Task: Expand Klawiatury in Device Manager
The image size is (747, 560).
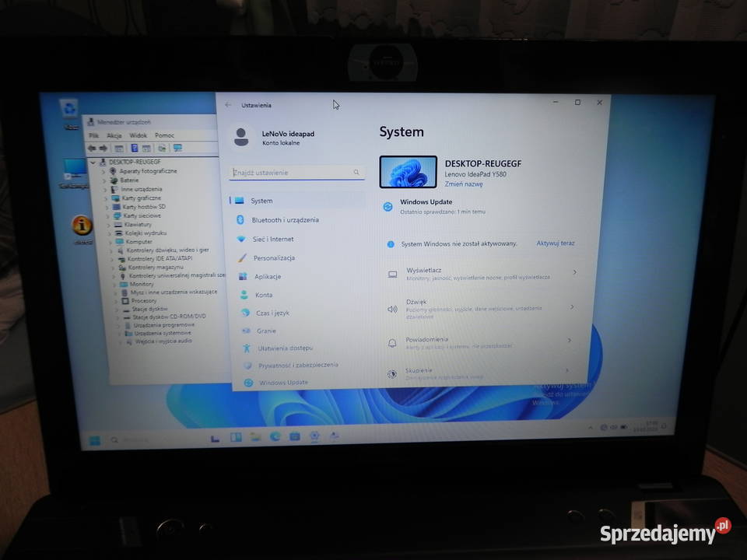Action: 109,224
